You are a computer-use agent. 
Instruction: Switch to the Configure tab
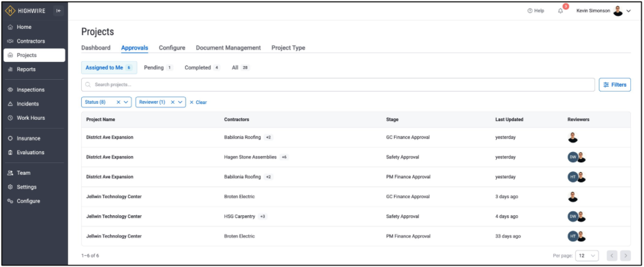click(x=172, y=47)
